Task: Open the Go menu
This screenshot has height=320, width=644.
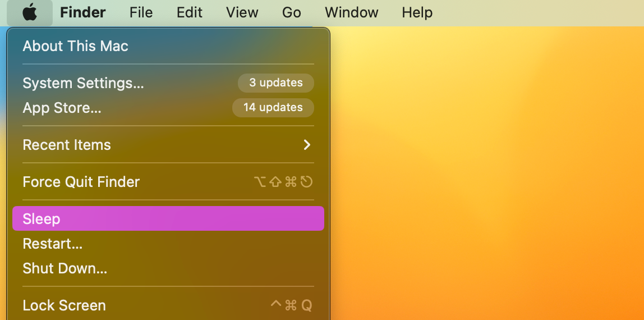Action: pos(291,12)
